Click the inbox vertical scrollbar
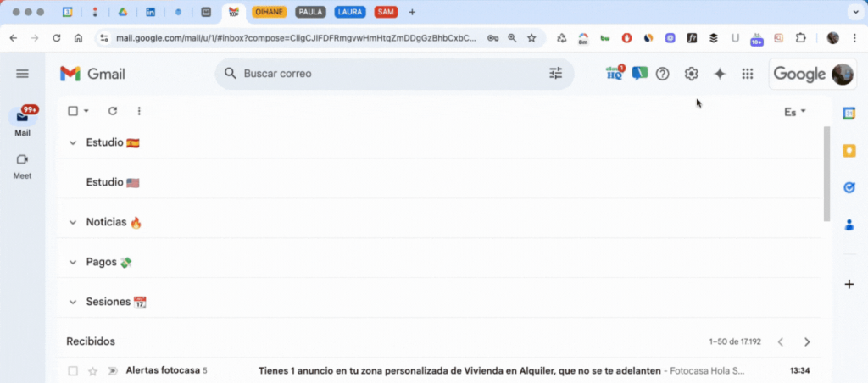The height and width of the screenshot is (383, 868). point(827,173)
